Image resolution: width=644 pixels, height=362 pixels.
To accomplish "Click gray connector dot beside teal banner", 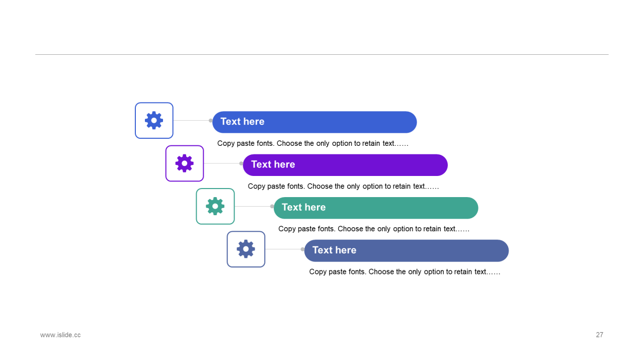I will click(272, 206).
